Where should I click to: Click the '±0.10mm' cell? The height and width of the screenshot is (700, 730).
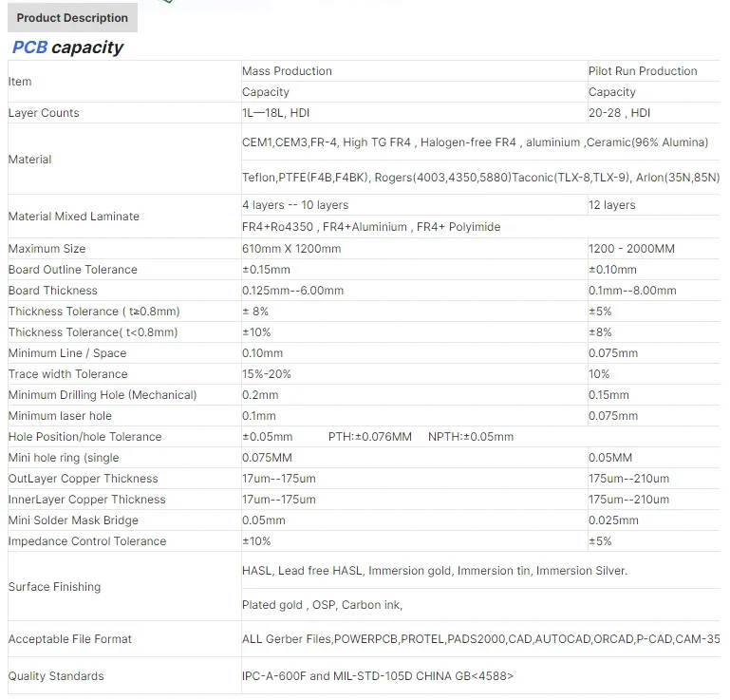click(x=612, y=269)
